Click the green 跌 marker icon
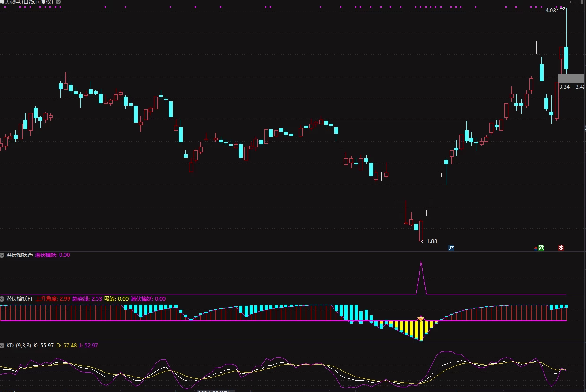This screenshot has height=392, width=586. [541, 248]
